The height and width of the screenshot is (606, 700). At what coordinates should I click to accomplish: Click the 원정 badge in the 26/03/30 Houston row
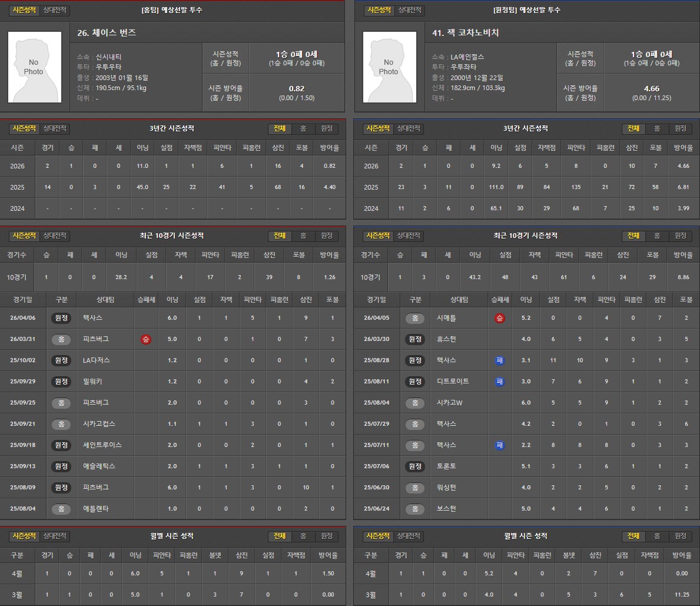pyautogui.click(x=415, y=339)
